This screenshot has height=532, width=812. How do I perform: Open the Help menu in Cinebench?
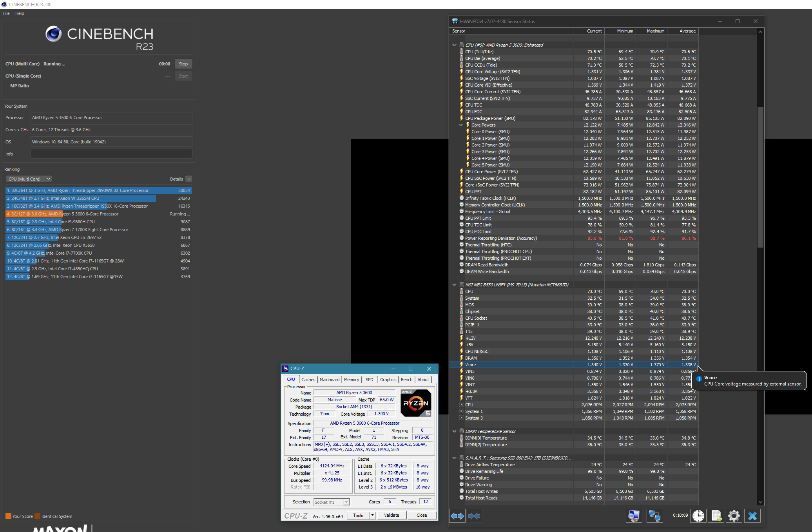(x=20, y=13)
